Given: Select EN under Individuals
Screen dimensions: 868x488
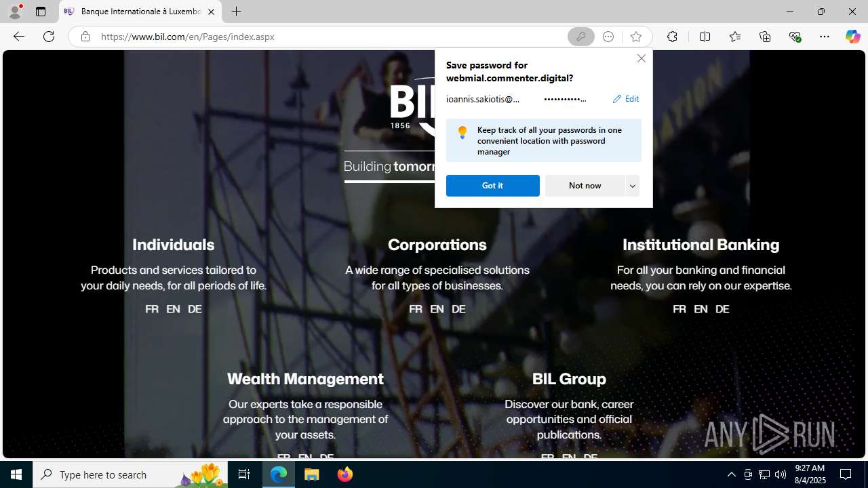Looking at the screenshot, I should (173, 309).
